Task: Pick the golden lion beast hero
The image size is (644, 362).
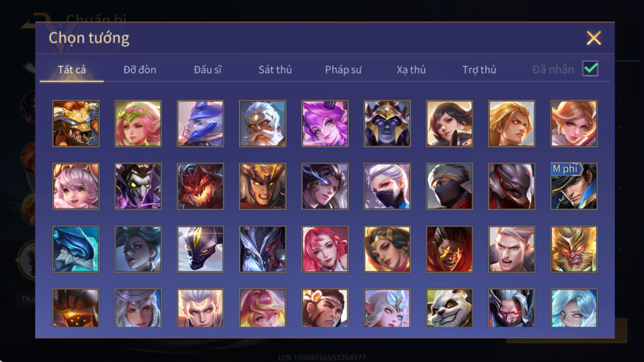Action: 76,124
